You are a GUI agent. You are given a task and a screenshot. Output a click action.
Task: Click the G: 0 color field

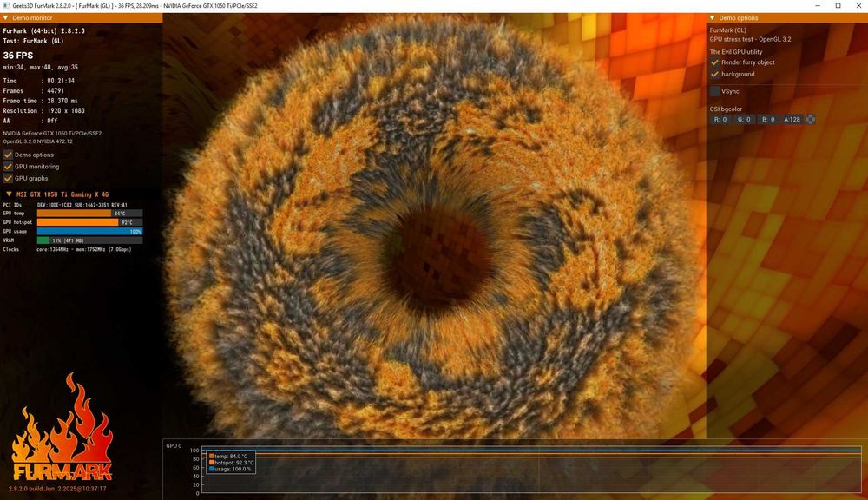[744, 120]
